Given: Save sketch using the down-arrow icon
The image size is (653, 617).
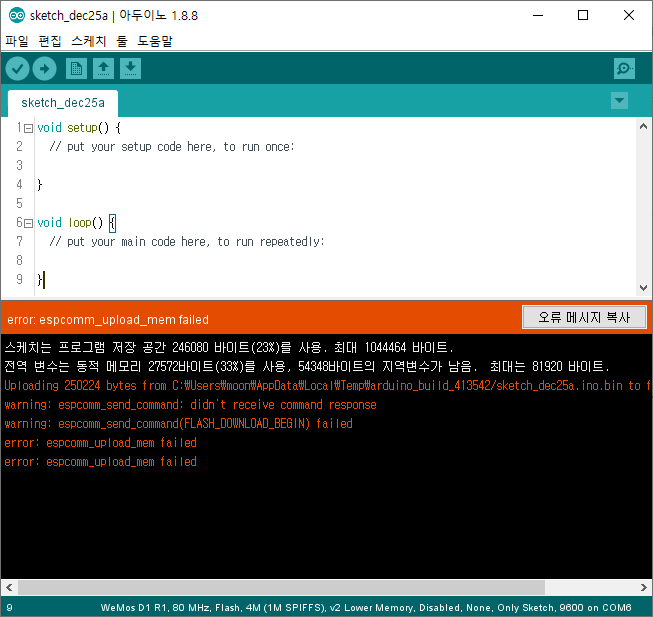Looking at the screenshot, I should (x=130, y=69).
